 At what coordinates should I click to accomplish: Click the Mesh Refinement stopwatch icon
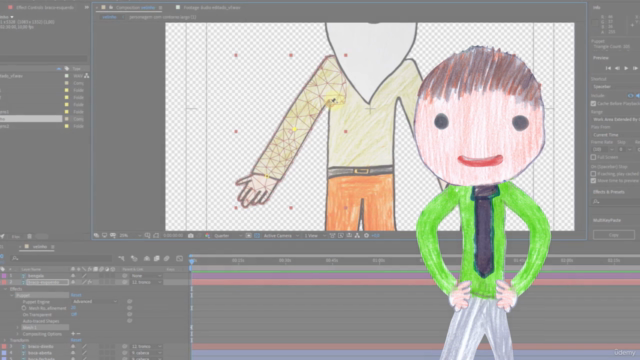(x=24, y=308)
